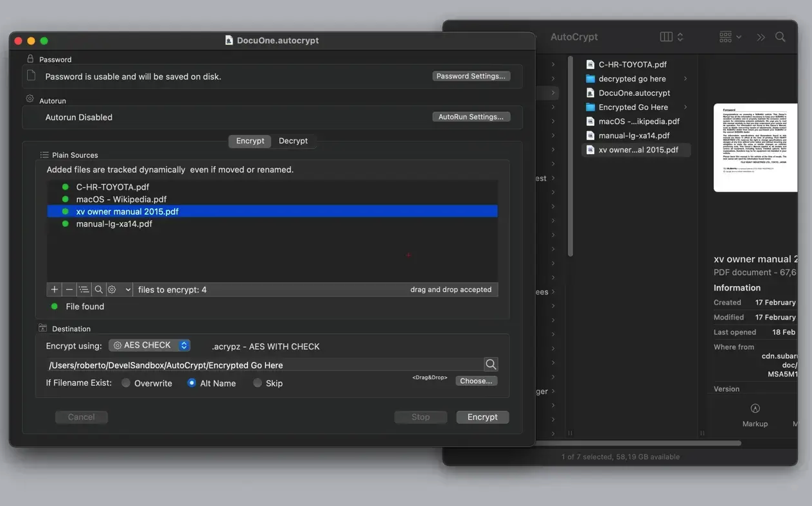The image size is (812, 506).
Task: Open Password Settings
Action: point(471,76)
